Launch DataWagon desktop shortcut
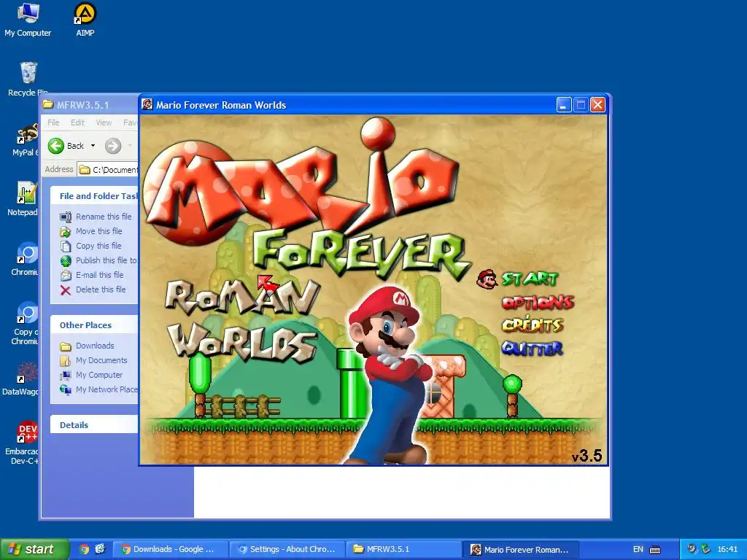 click(22, 379)
